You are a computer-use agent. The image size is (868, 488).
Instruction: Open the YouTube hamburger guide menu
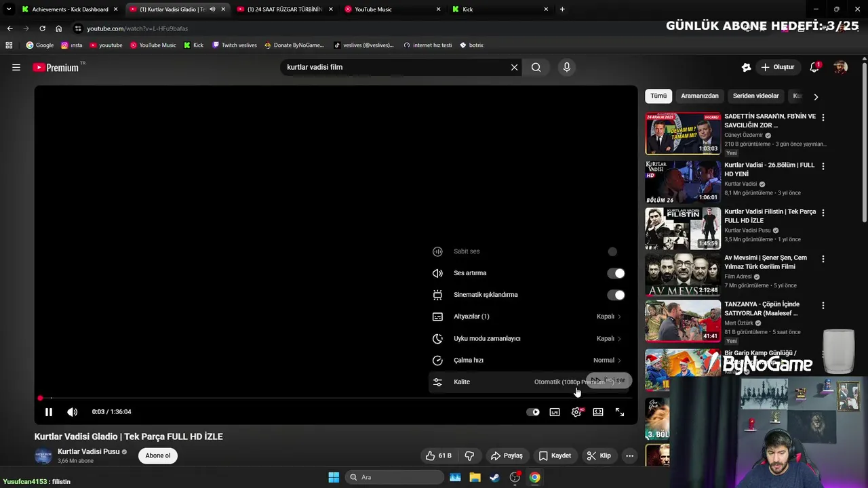coord(16,67)
